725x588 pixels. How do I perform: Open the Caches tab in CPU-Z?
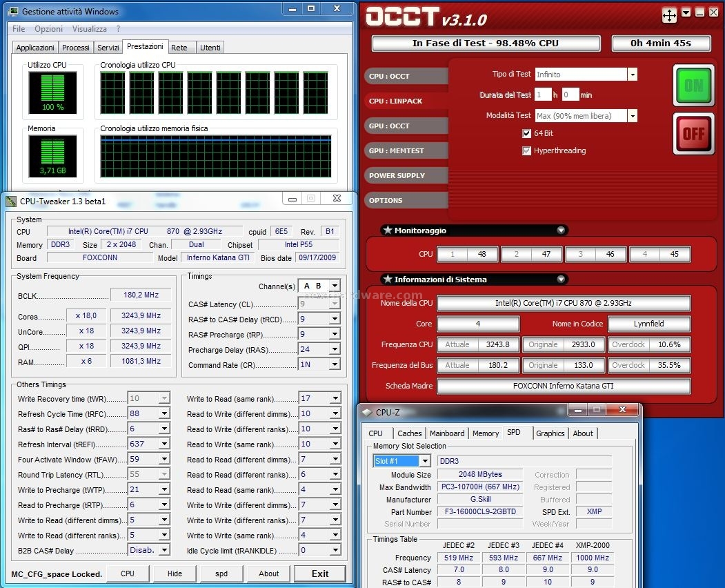[410, 433]
